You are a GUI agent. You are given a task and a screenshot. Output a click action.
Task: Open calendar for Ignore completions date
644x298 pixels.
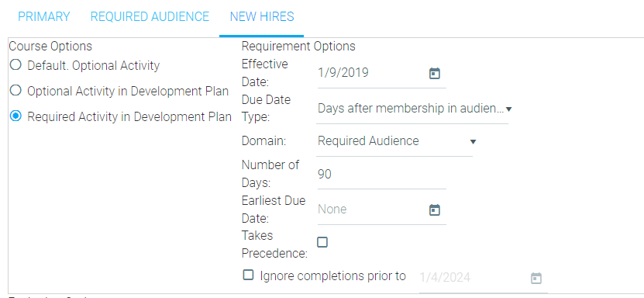536,279
